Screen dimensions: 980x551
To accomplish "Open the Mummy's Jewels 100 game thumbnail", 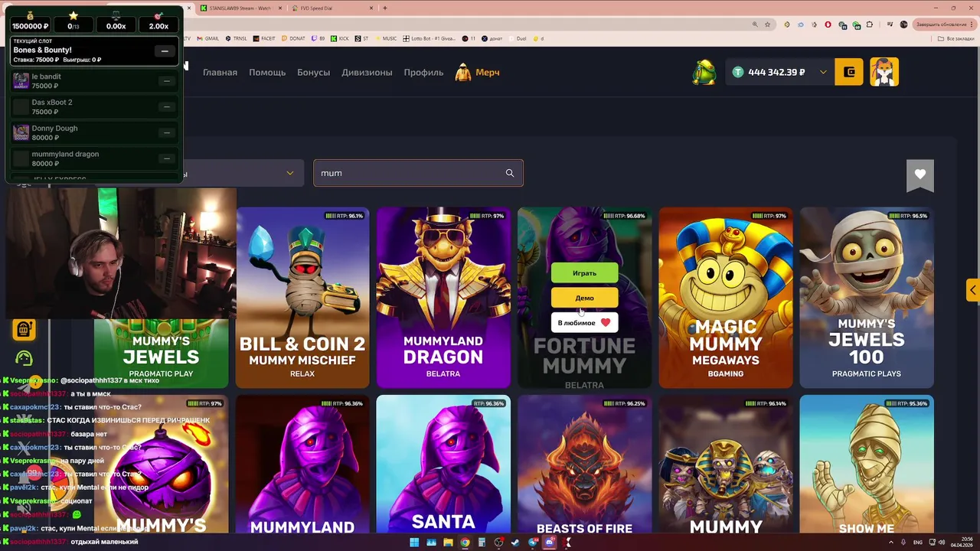I will coord(867,298).
